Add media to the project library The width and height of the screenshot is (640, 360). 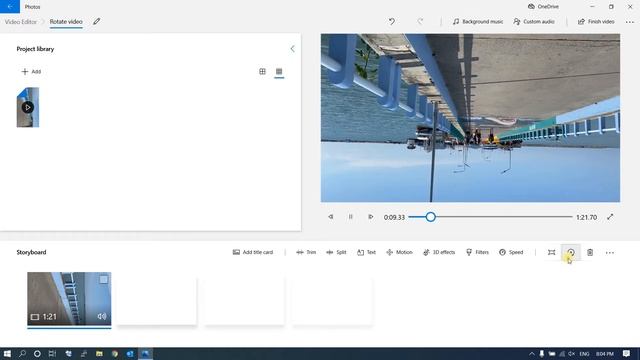(x=31, y=71)
